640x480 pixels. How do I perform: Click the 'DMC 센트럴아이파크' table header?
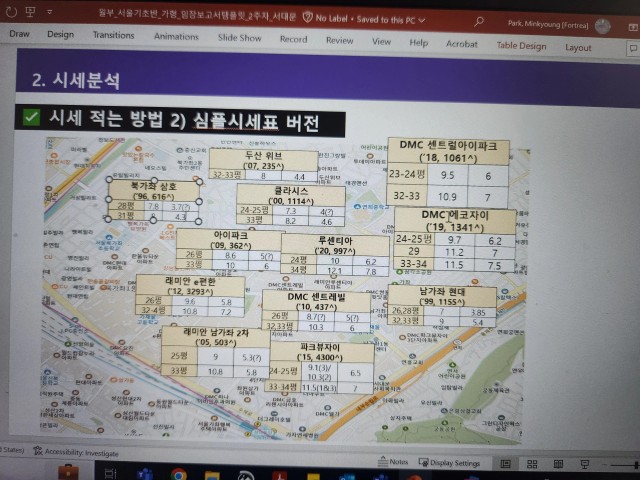click(448, 151)
